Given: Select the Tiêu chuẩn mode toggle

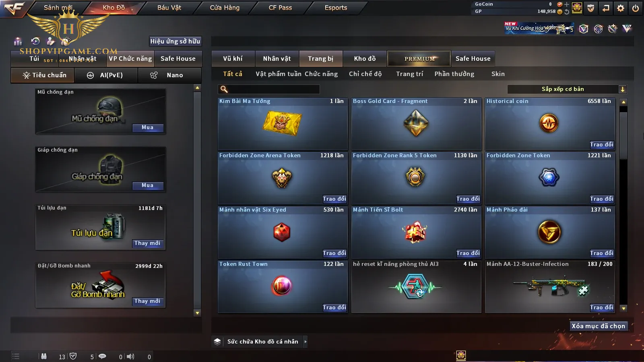Looking at the screenshot, I should pos(43,75).
